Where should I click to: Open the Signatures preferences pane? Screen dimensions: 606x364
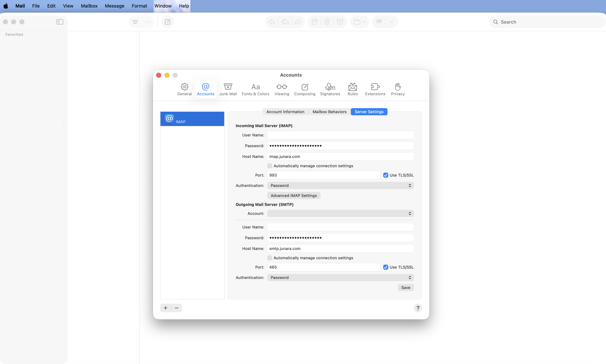tap(330, 89)
